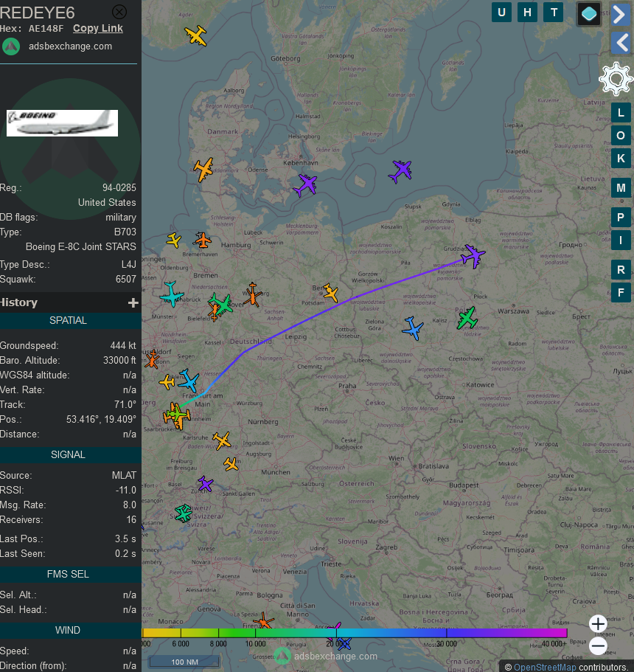
Task: Click the Boeing E-8C Joint STARS text
Action: click(81, 246)
